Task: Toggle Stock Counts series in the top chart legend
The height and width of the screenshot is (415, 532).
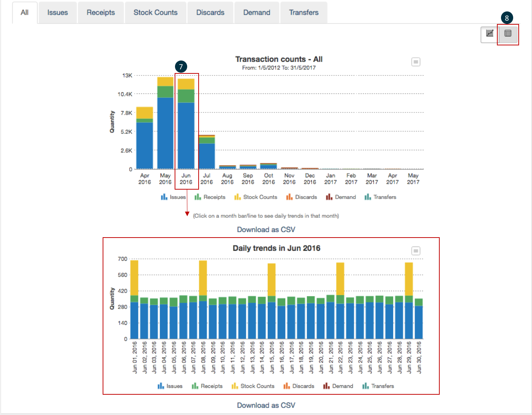Action: (255, 197)
